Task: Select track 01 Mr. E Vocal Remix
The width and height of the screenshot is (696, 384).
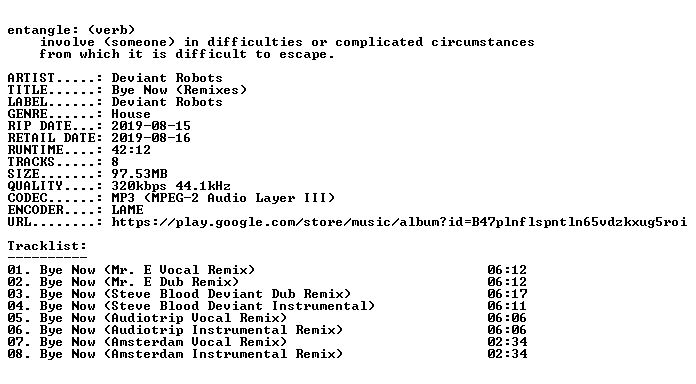Action: pyautogui.click(x=267, y=270)
